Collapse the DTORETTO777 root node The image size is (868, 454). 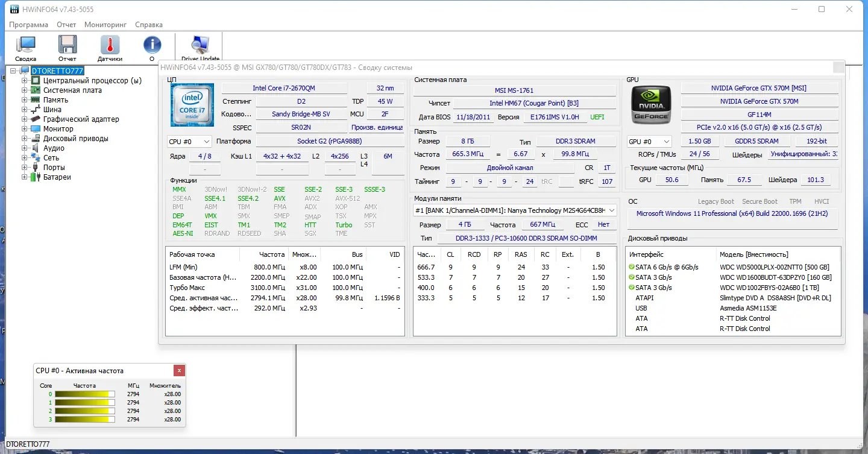tap(14, 71)
